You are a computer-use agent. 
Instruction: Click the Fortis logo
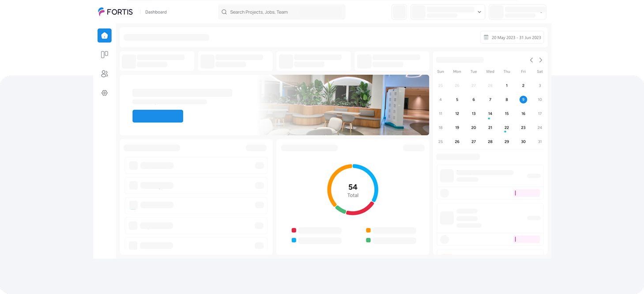[x=116, y=12]
